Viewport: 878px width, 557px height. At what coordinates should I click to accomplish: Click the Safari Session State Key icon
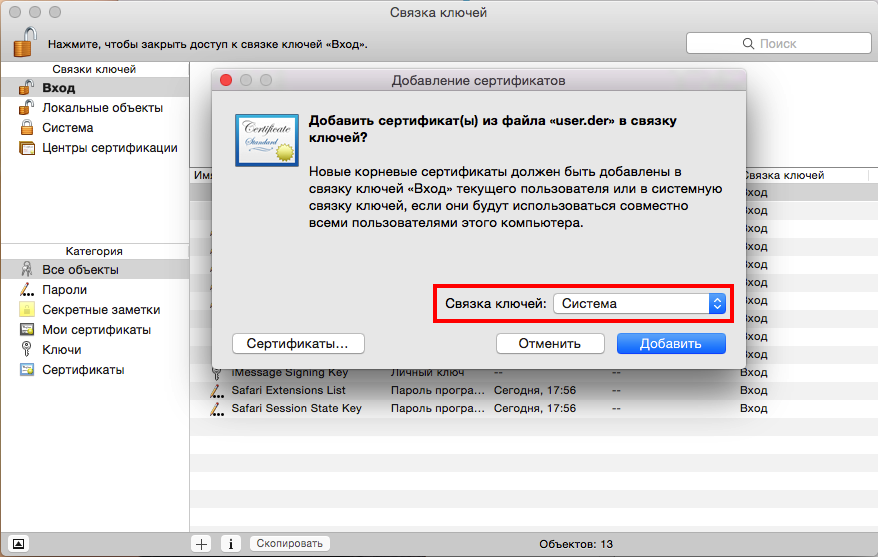pos(217,408)
